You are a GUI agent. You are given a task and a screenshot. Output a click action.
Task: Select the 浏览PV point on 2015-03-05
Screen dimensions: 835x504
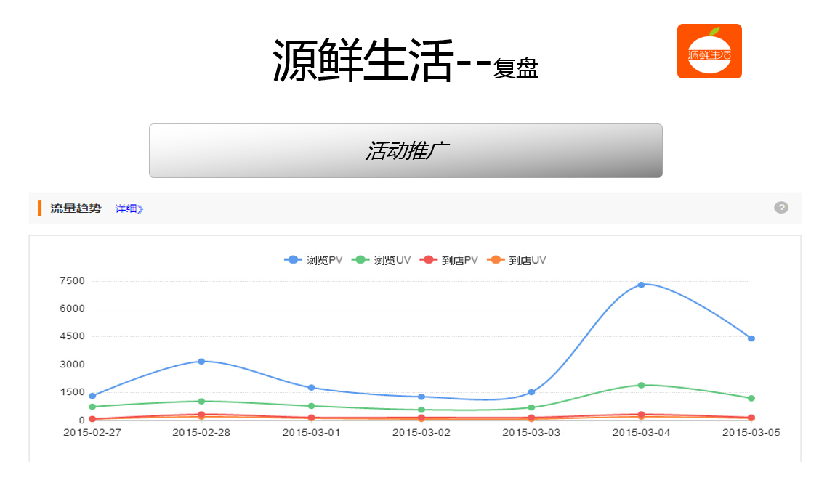(x=751, y=338)
